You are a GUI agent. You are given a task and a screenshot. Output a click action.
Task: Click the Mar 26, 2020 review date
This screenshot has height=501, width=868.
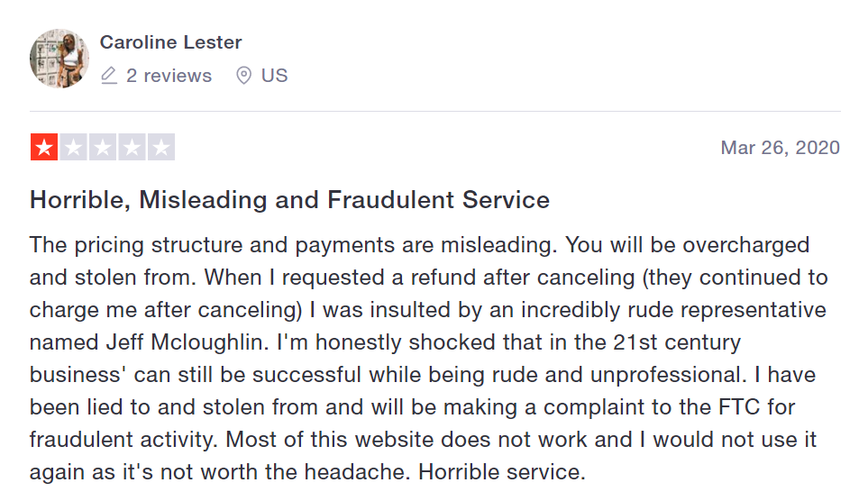point(780,148)
